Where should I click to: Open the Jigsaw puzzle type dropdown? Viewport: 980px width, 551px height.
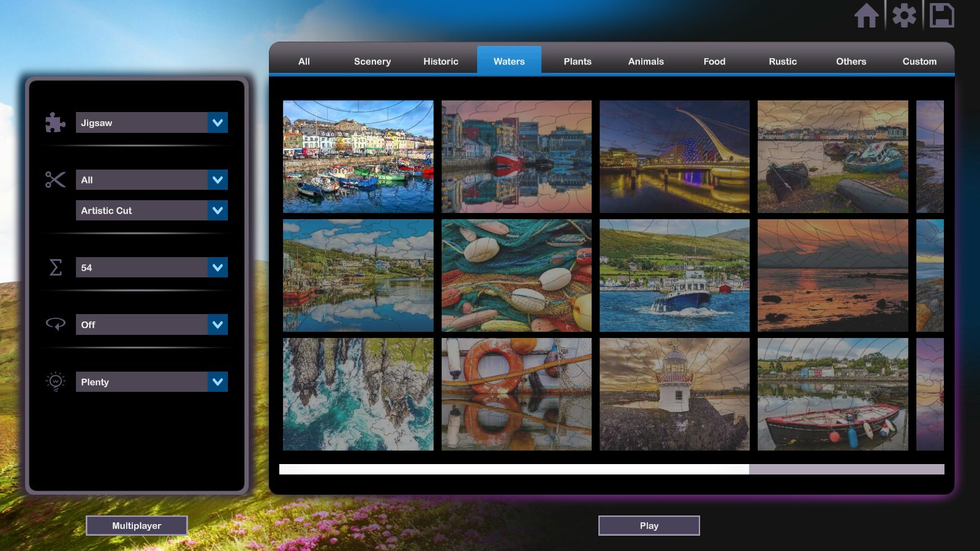click(151, 122)
